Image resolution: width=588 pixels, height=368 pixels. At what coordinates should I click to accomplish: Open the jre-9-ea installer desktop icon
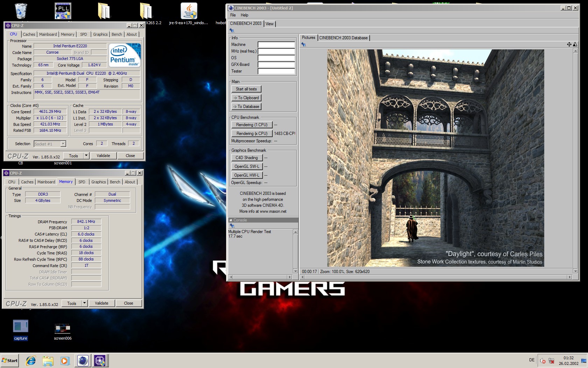tap(189, 11)
